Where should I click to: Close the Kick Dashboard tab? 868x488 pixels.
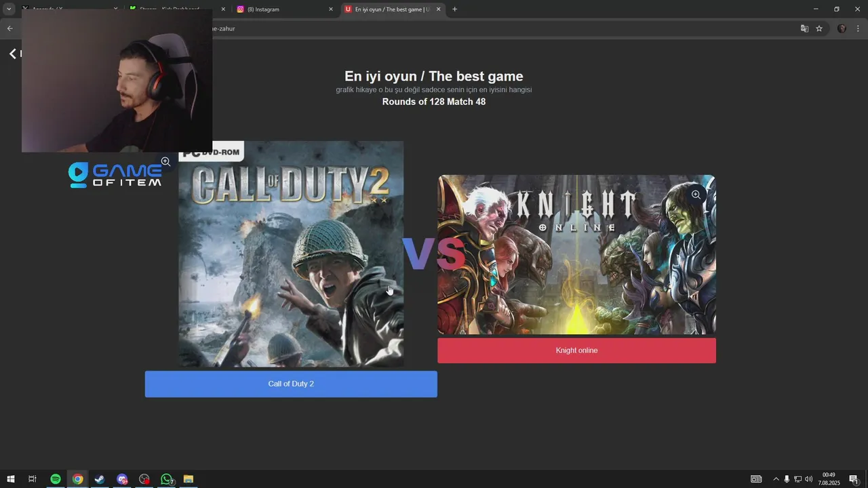(223, 9)
